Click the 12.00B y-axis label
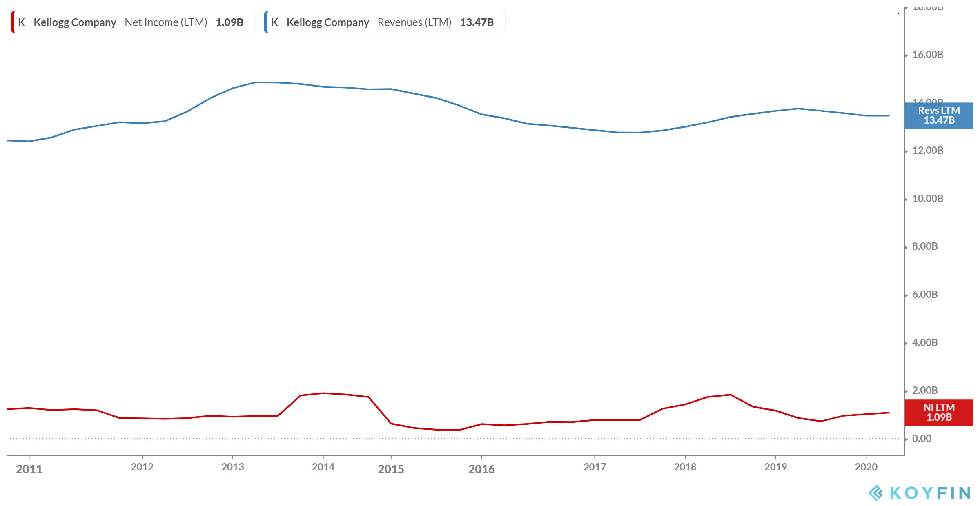980x506 pixels. [928, 151]
